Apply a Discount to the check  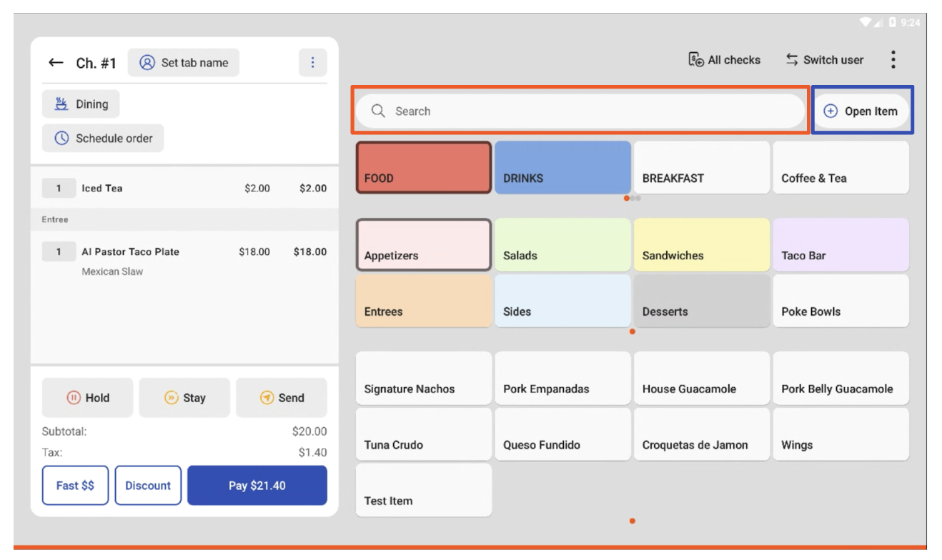148,485
